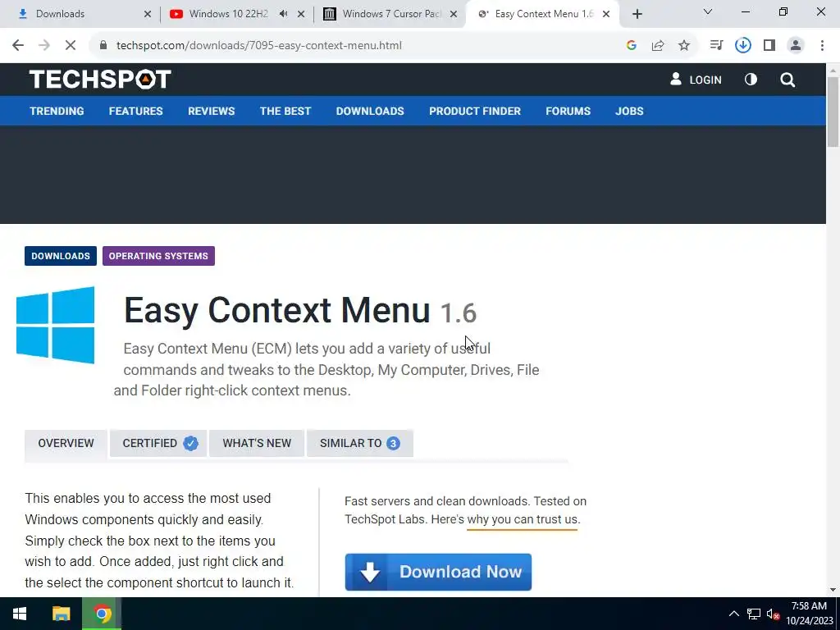Image resolution: width=840 pixels, height=630 pixels.
Task: Select the SIMILAR TO tab
Action: tap(359, 444)
